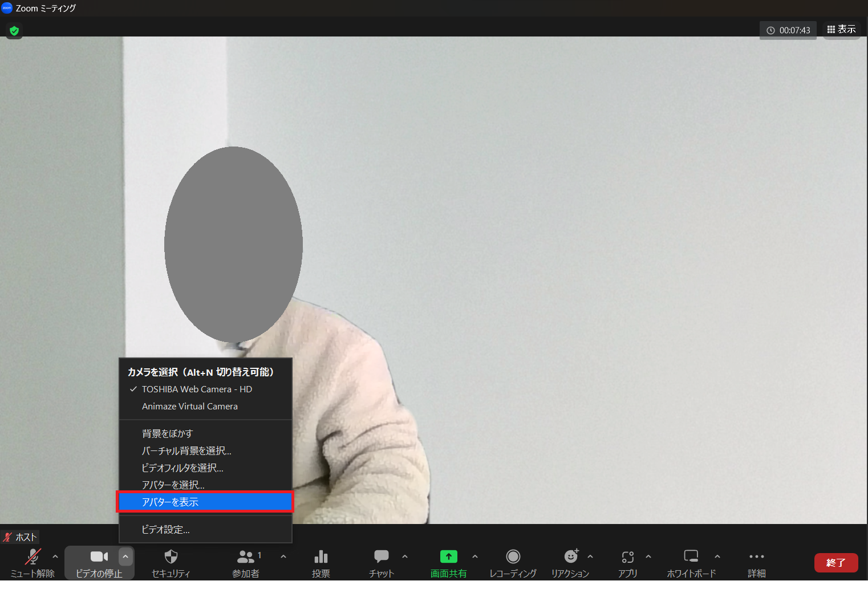
Task: Open the chat (チャット) icon
Action: (381, 557)
